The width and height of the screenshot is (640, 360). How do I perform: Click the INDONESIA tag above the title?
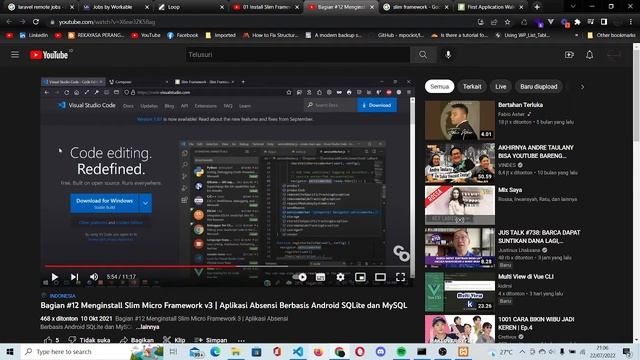[x=62, y=296]
